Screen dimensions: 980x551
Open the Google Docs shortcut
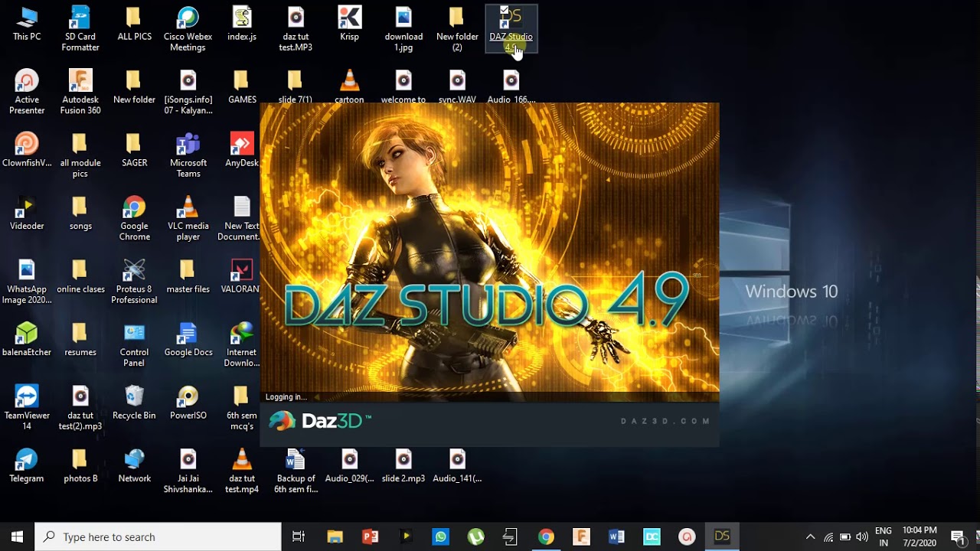[188, 339]
